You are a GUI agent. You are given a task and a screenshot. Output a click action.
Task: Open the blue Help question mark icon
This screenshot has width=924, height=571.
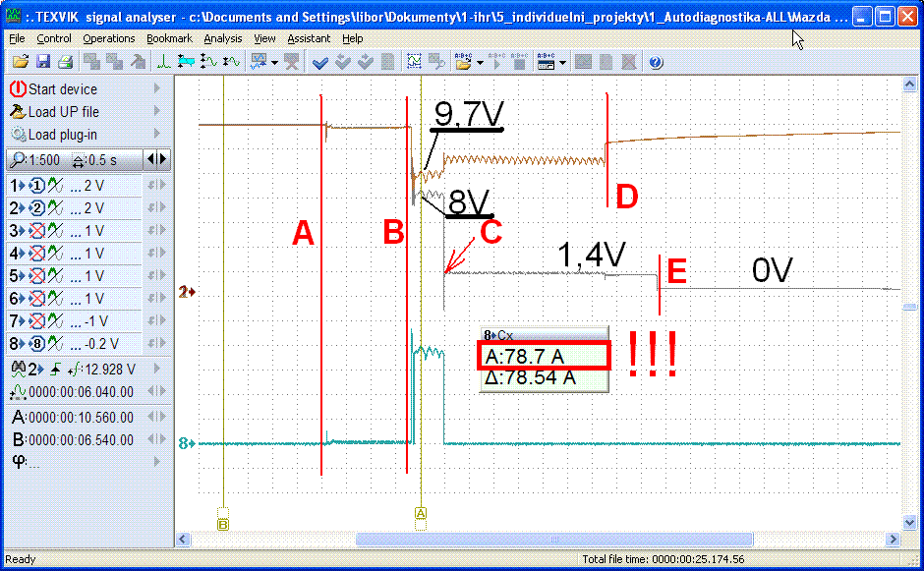pyautogui.click(x=656, y=62)
